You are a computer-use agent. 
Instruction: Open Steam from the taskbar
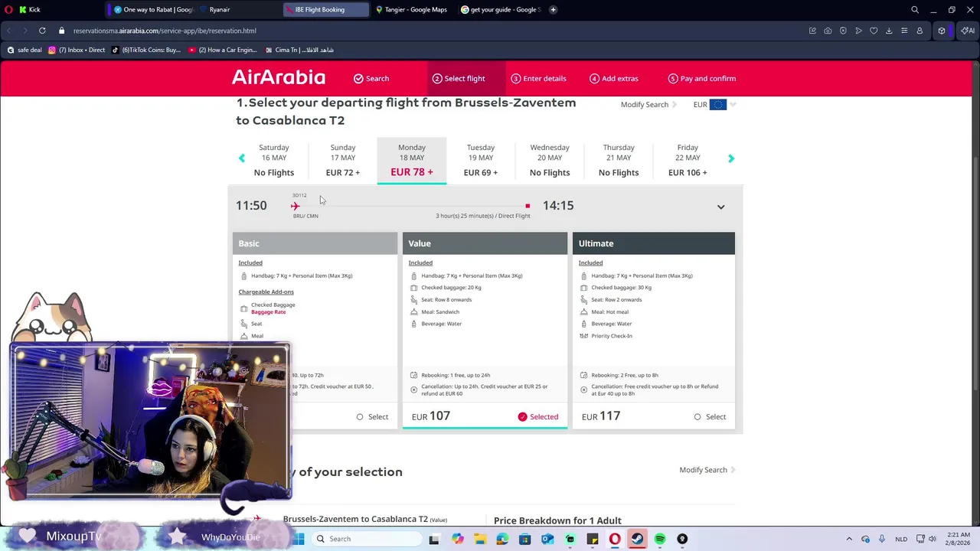637,539
